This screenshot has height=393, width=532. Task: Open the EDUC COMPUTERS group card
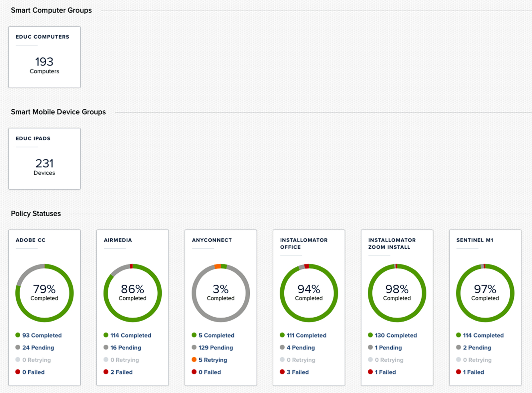45,57
